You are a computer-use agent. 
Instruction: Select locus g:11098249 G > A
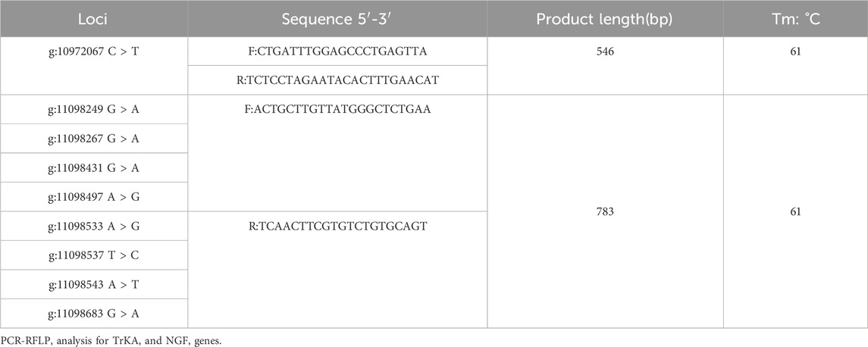(93, 109)
